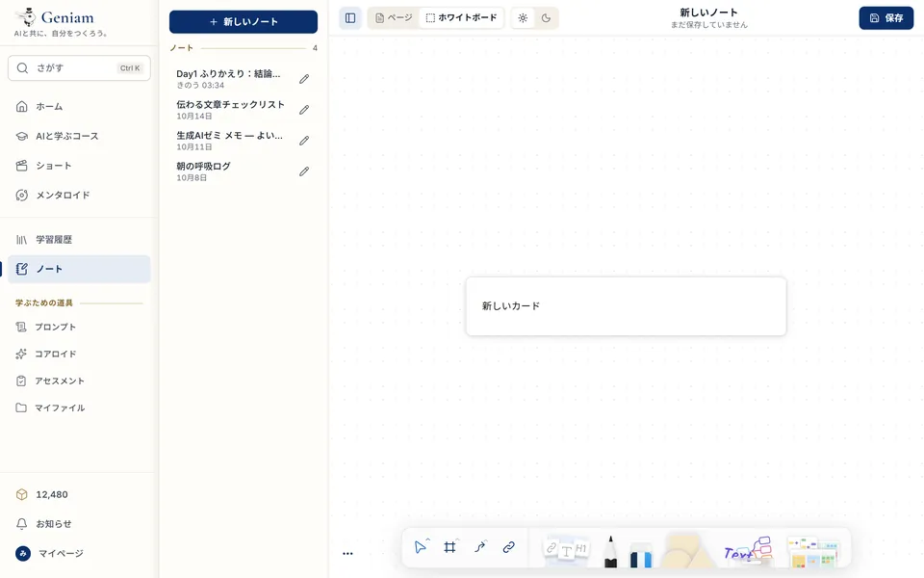Open the three-dots more options menu

click(x=347, y=553)
